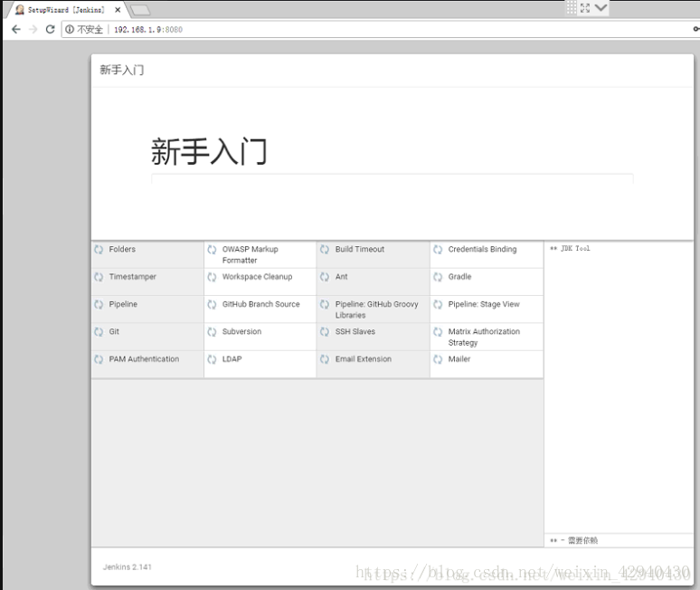Click the spinner icon beside Gradle
This screenshot has height=590, width=700.
click(x=438, y=278)
